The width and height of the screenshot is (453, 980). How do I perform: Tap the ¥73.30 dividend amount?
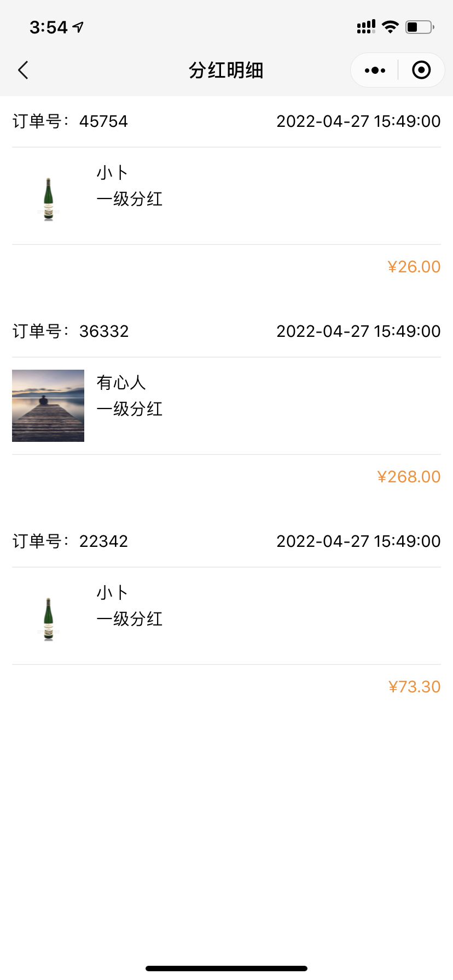point(414,686)
